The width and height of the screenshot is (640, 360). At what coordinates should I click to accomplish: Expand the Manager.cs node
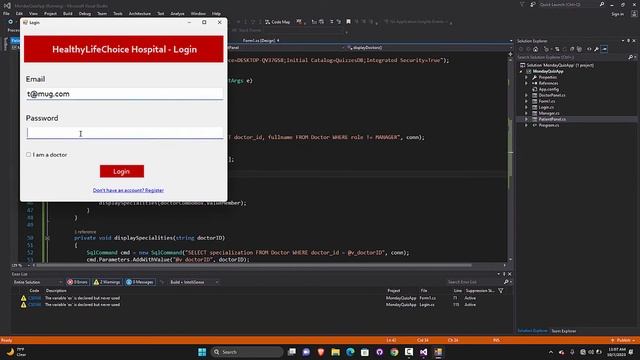click(527, 113)
